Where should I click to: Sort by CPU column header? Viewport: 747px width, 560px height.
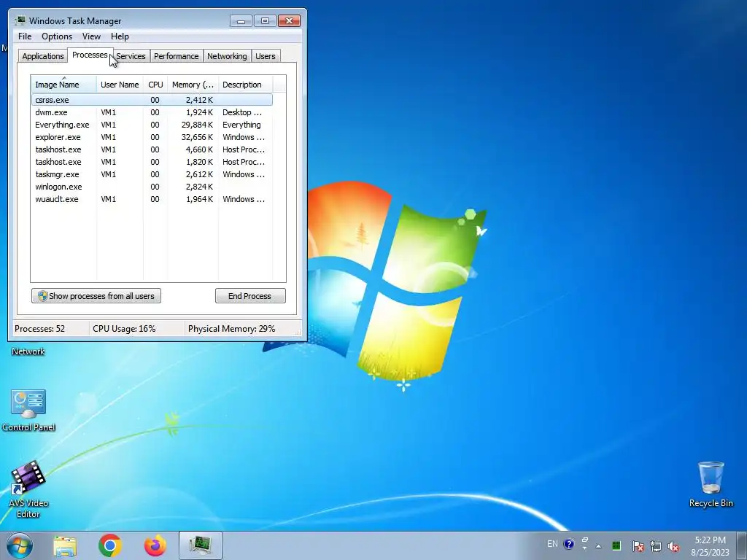[x=155, y=85]
